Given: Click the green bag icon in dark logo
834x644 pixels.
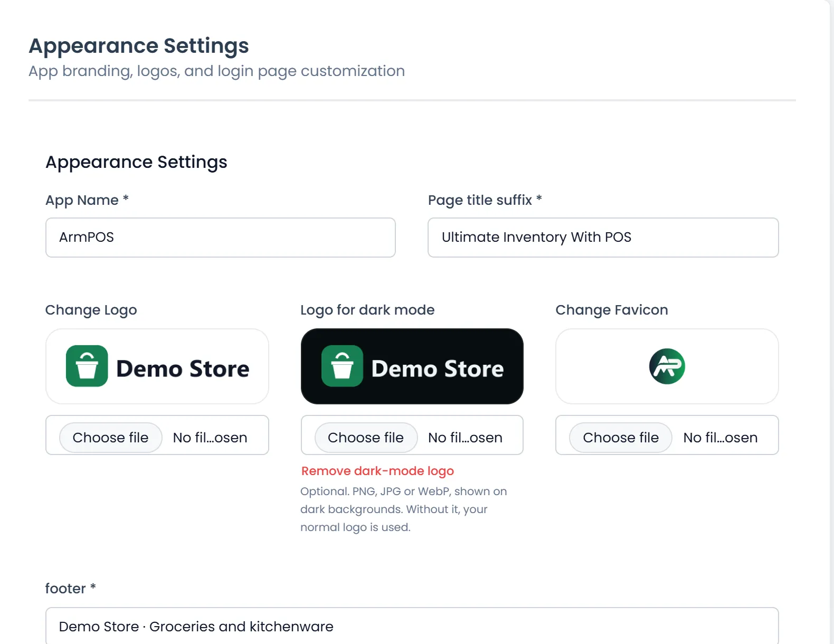Looking at the screenshot, I should tap(342, 366).
